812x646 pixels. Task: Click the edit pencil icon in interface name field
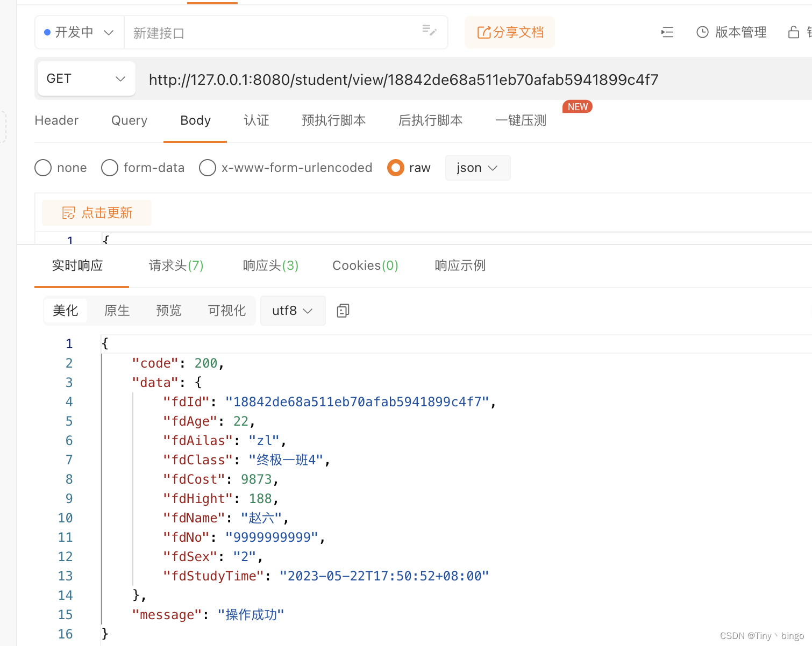click(429, 30)
